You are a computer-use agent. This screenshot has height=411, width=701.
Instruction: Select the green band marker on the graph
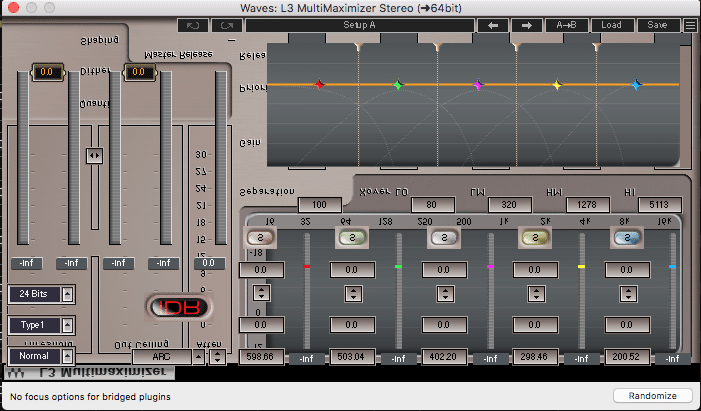(398, 84)
